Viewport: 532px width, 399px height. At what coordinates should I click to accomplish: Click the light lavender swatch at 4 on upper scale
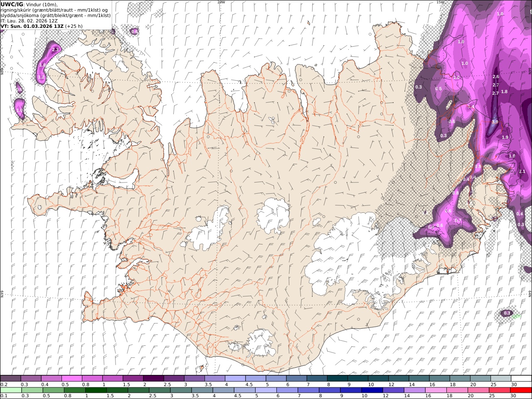235,379
